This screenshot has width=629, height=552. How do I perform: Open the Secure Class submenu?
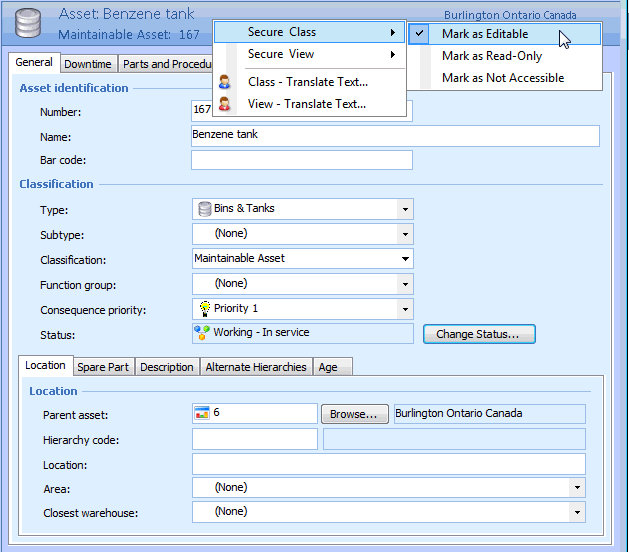click(x=309, y=32)
